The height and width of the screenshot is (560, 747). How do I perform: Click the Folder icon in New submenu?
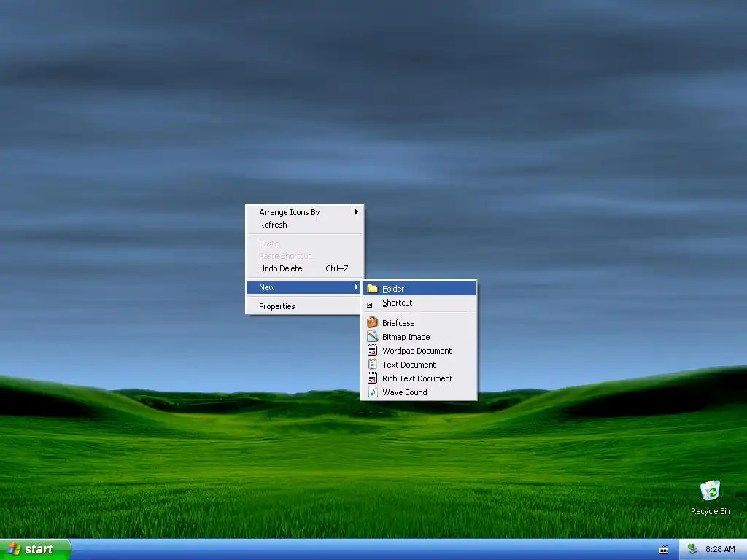(x=373, y=289)
